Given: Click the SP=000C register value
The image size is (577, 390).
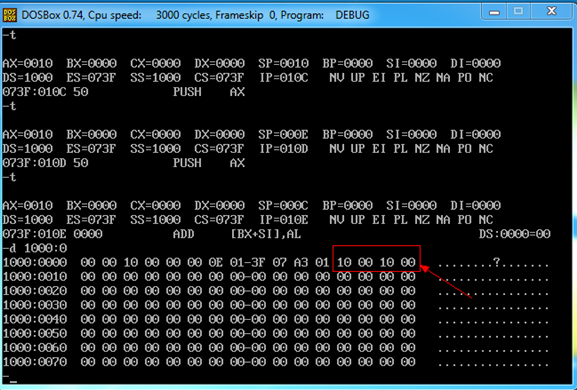Looking at the screenshot, I should 283,205.
